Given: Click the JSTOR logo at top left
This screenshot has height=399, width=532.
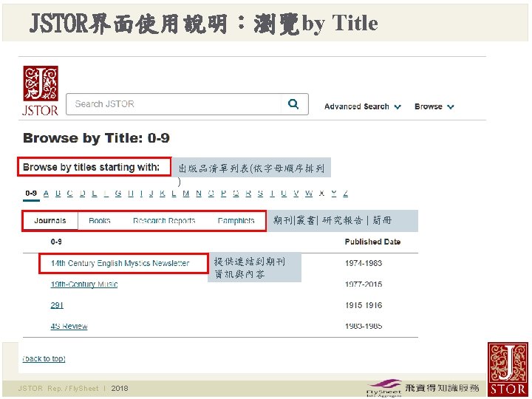Looking at the screenshot, I should point(41,91).
